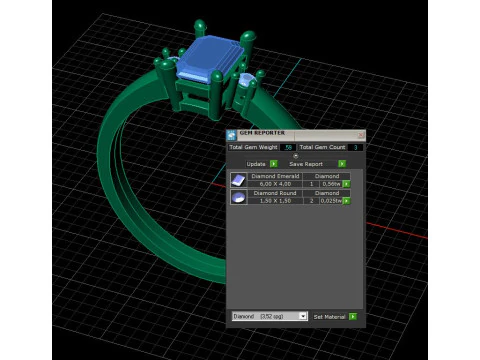Click the Save Report label

(x=306, y=164)
